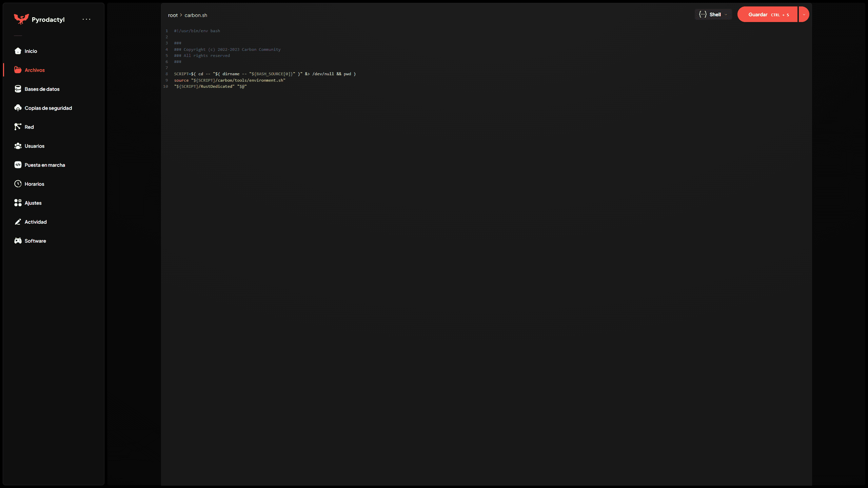Viewport: 868px width, 488px height.
Task: Open the Actividad menu item
Action: [x=36, y=222]
